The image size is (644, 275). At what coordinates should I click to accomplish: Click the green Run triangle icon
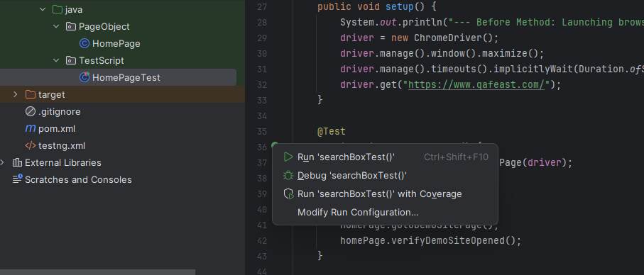(x=288, y=157)
